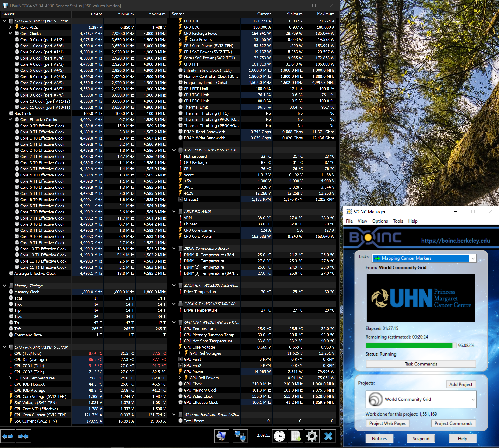Expand the Core Temperatures row
The width and height of the screenshot is (499, 448).
[10, 378]
